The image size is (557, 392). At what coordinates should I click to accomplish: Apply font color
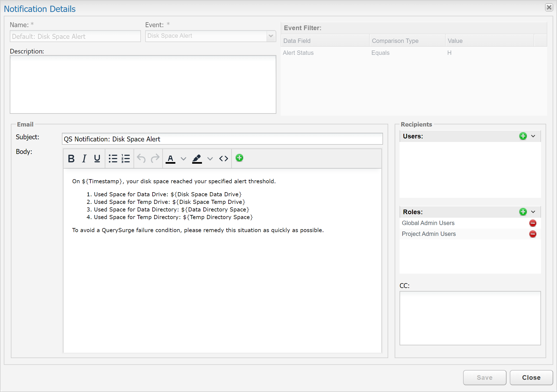tap(170, 159)
